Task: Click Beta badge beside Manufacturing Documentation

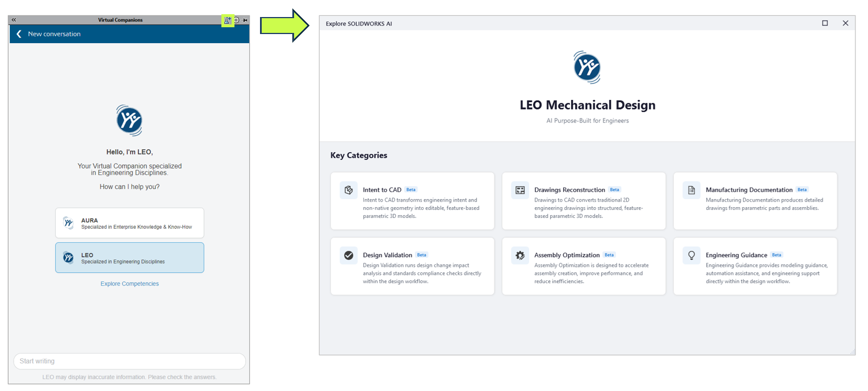Action: (x=802, y=190)
